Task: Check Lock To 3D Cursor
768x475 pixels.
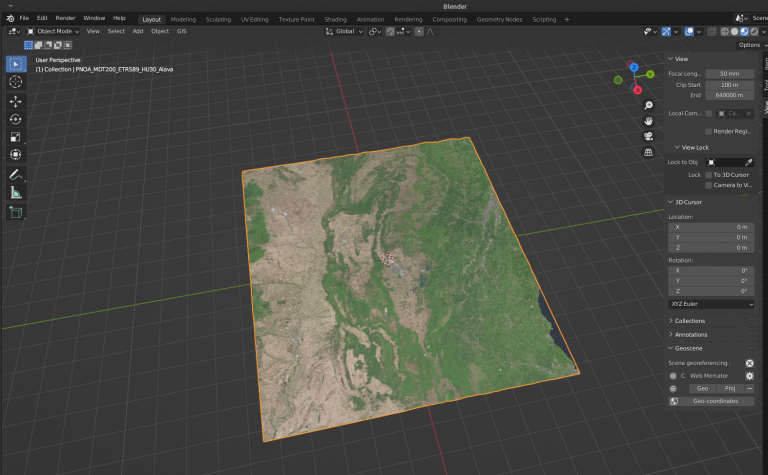Action: click(709, 174)
